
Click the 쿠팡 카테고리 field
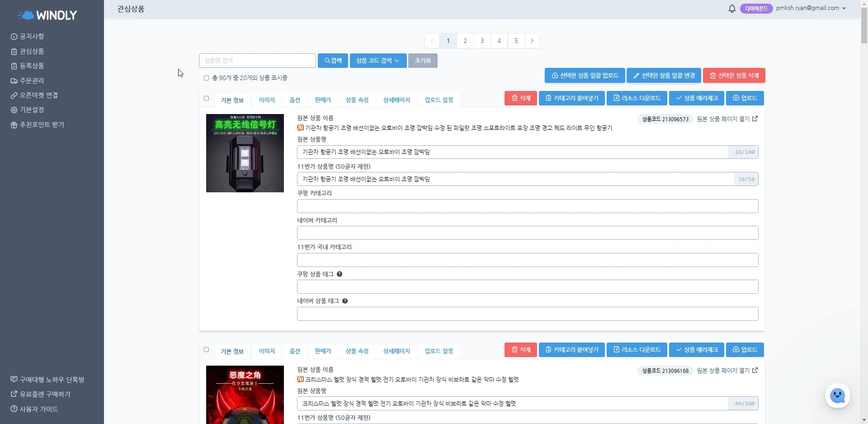coord(528,206)
